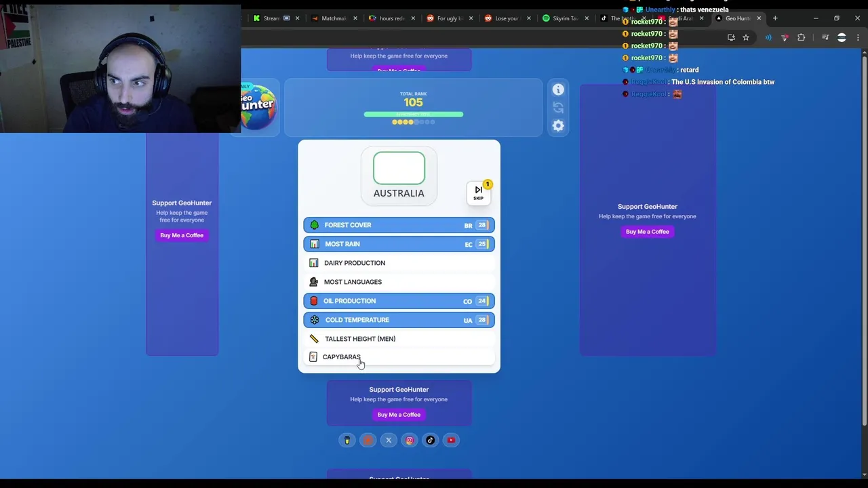868x488 pixels.
Task: Switch to the hours rede tab
Action: pos(391,18)
